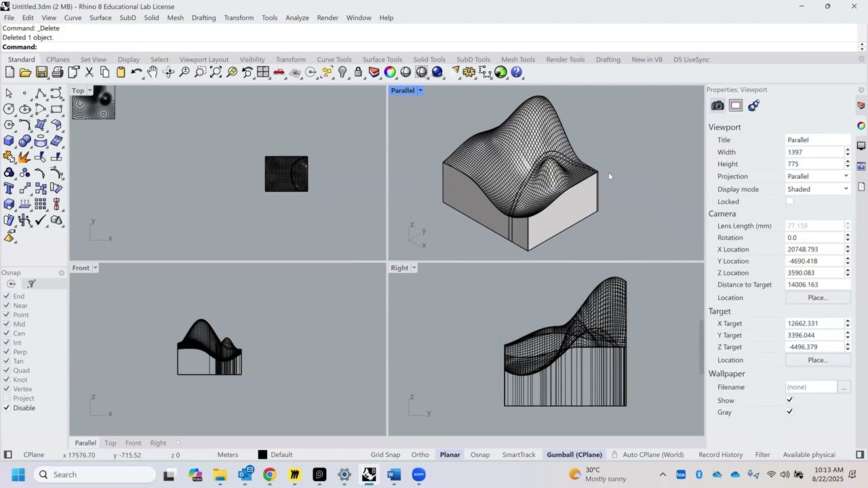The image size is (868, 488).
Task: Open the Transform menu
Action: click(x=239, y=18)
